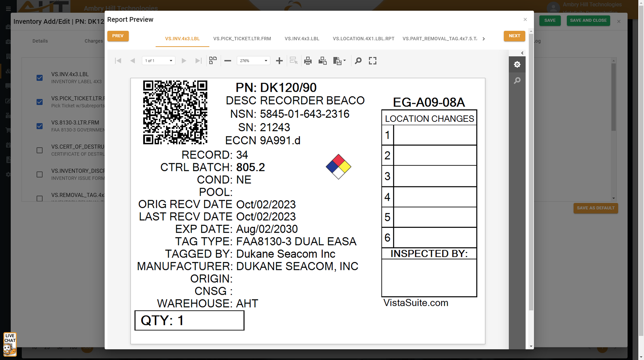The height and width of the screenshot is (360, 644).
Task: Open the search magnifier in toolbar
Action: coord(358,61)
